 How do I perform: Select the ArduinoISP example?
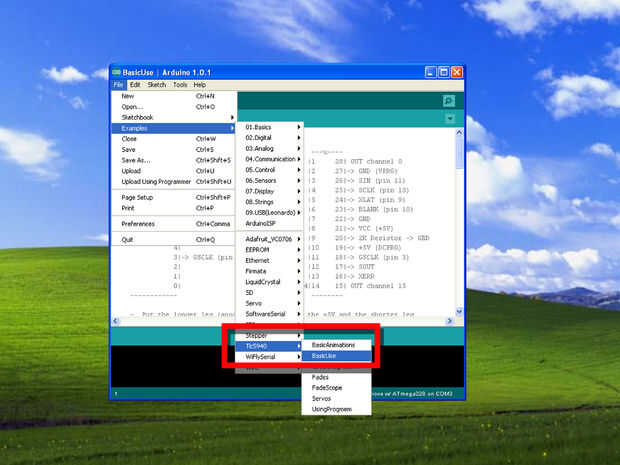point(270,223)
